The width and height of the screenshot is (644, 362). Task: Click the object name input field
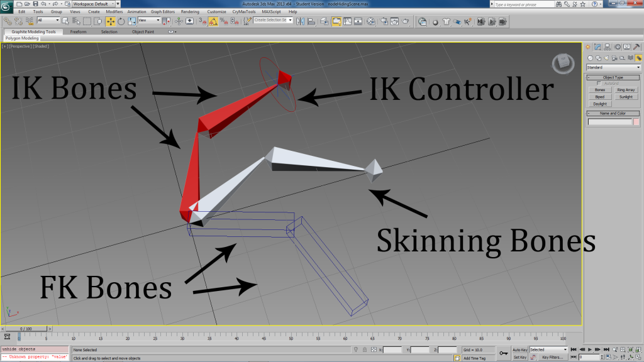[609, 122]
